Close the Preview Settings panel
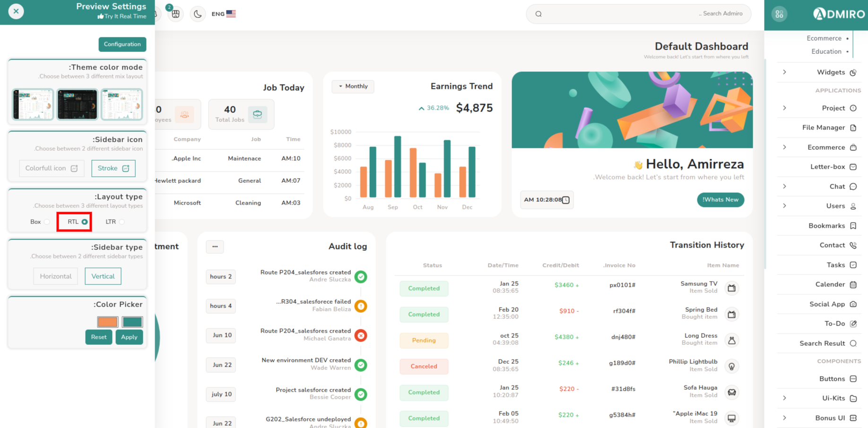This screenshot has height=428, width=868. click(16, 11)
